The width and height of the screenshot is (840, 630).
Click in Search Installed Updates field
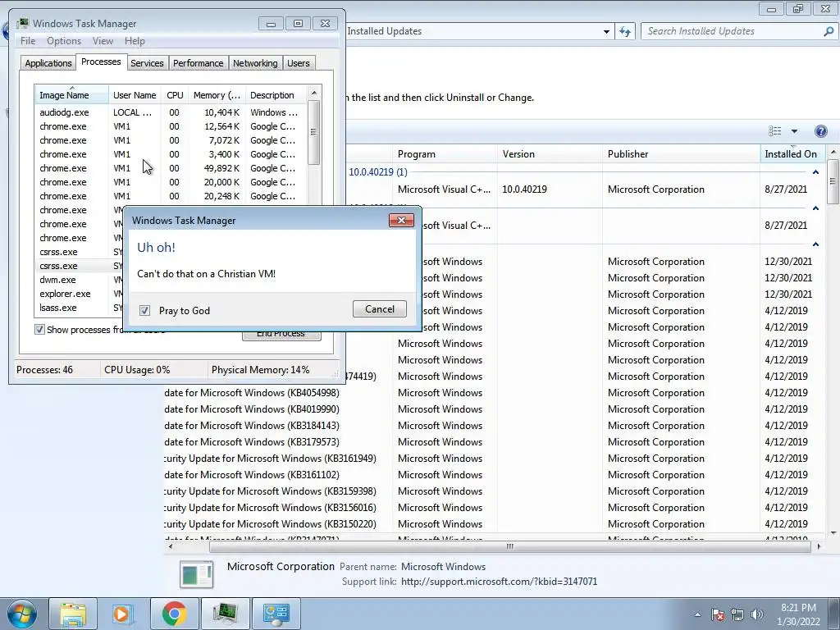(x=731, y=31)
